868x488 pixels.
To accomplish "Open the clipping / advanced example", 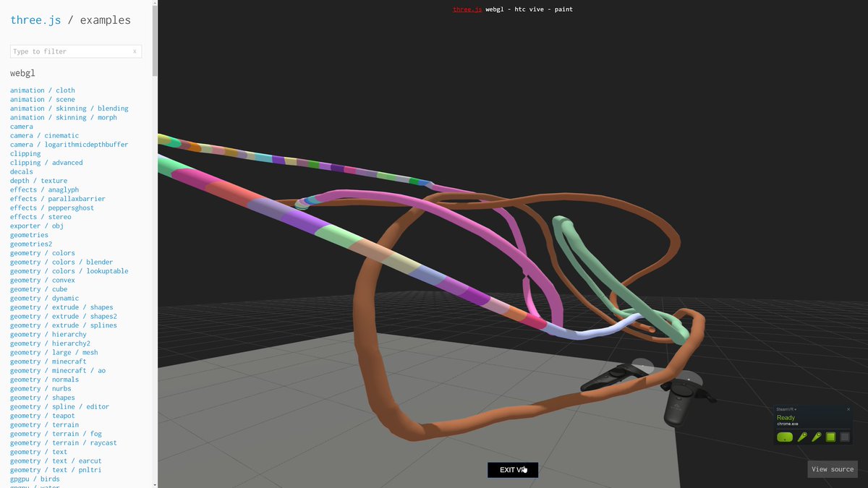I will pos(46,162).
